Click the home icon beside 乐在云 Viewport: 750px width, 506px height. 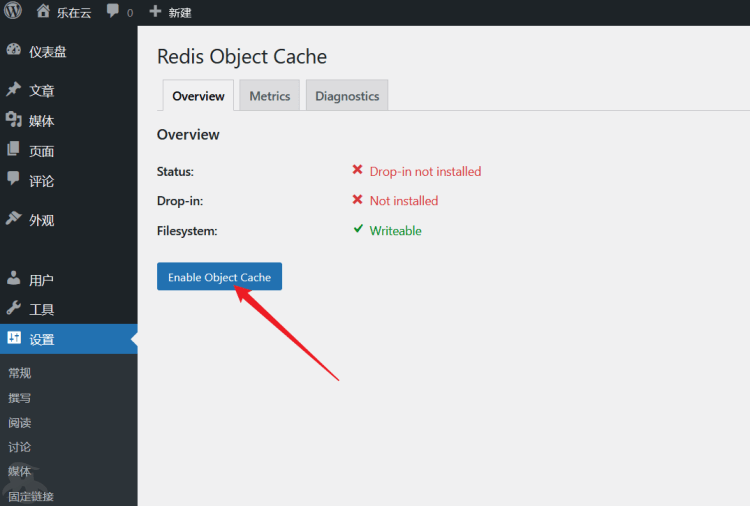(x=43, y=11)
